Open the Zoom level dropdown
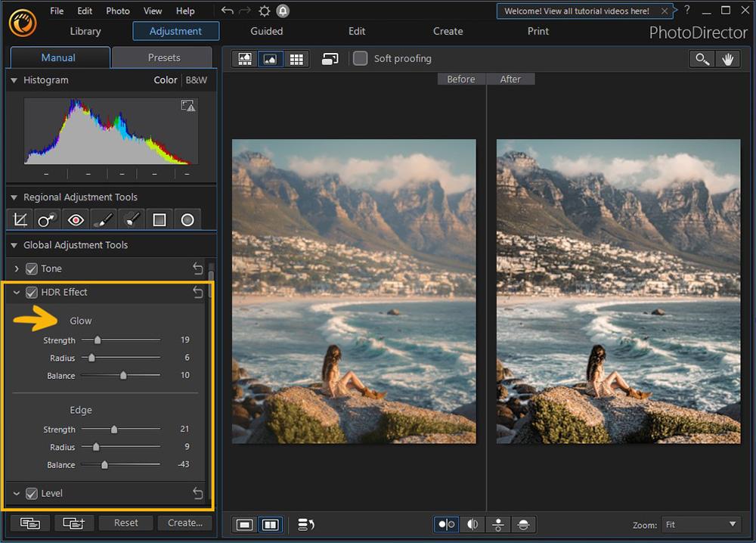756x543 pixels. click(x=700, y=524)
